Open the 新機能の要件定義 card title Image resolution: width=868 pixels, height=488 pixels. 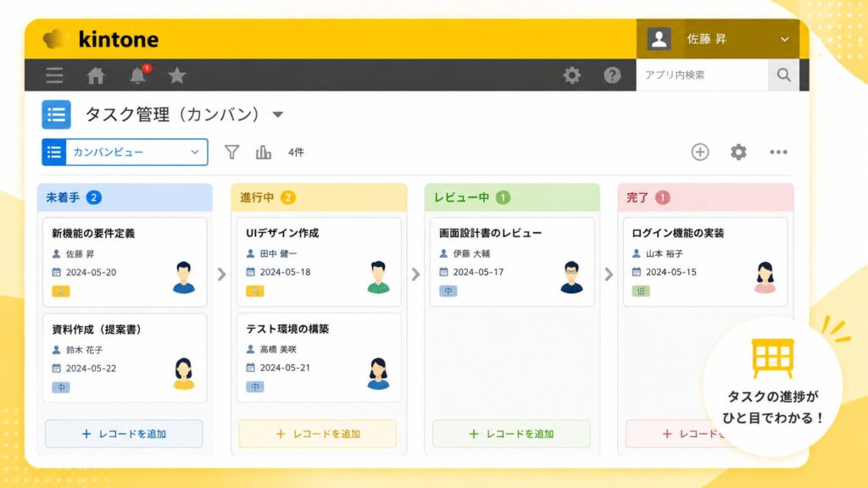click(93, 234)
